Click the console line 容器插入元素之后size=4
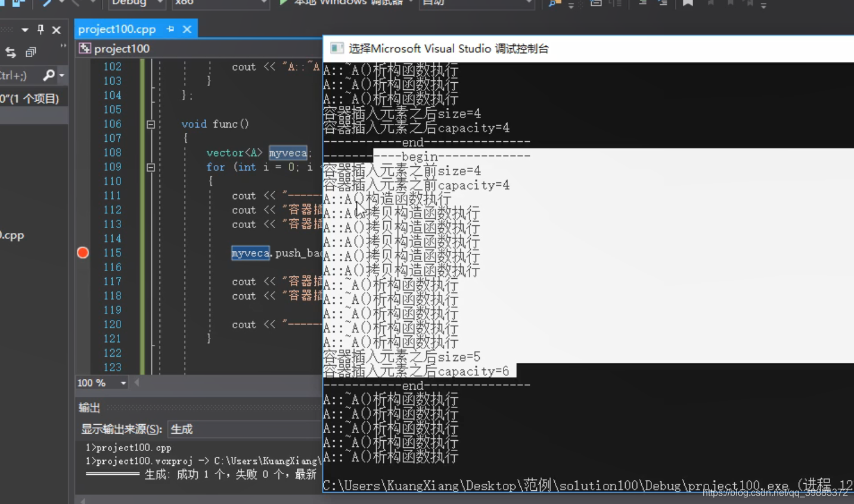Viewport: 854px width, 504px height. tap(402, 113)
